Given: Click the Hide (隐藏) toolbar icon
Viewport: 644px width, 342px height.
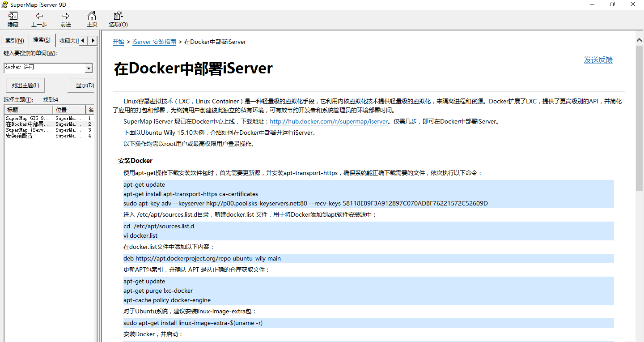Looking at the screenshot, I should (x=13, y=20).
